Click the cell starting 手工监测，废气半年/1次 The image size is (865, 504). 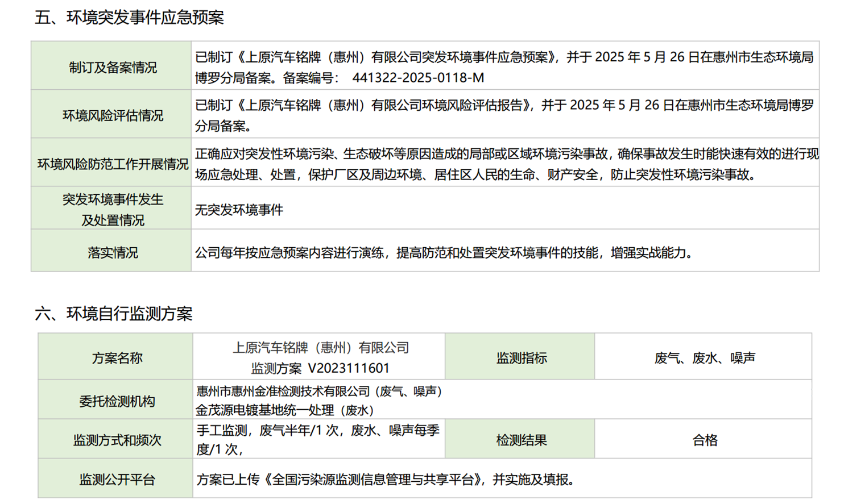319,439
